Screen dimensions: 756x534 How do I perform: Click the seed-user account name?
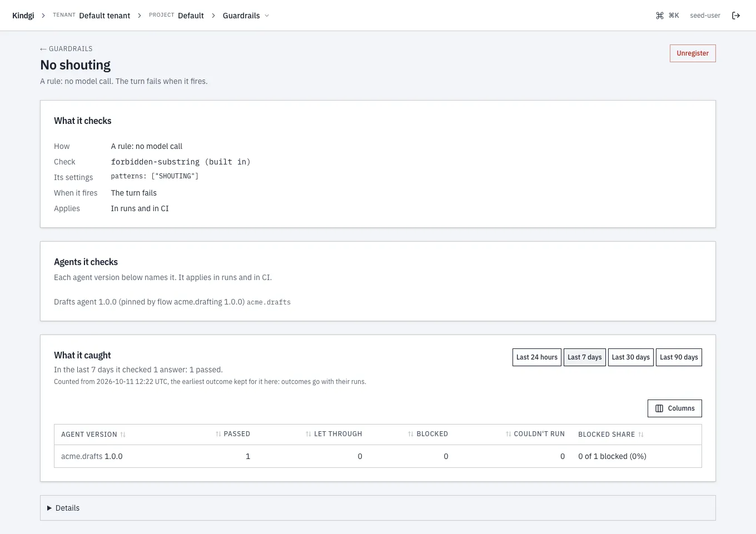(705, 16)
